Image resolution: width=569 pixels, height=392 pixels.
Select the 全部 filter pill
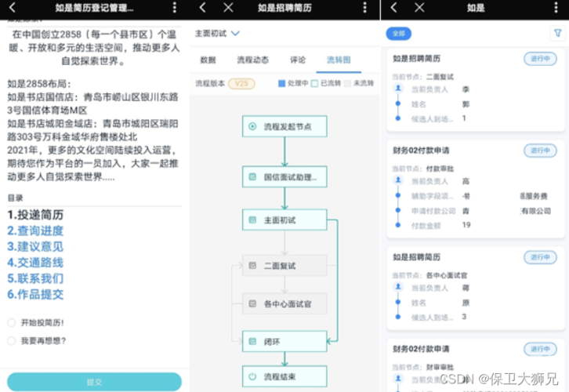(398, 34)
